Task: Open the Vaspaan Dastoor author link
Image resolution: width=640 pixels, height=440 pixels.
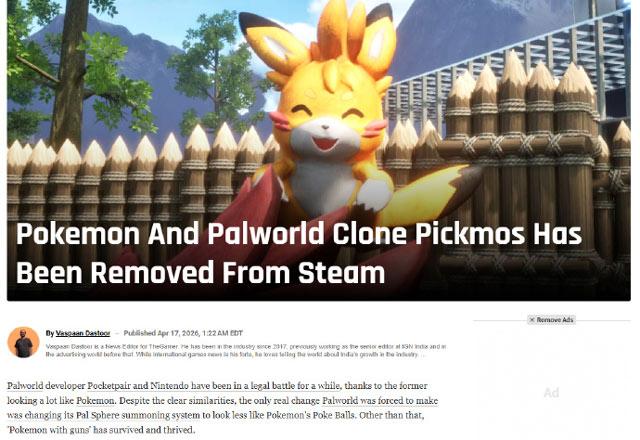Action: 83,333
